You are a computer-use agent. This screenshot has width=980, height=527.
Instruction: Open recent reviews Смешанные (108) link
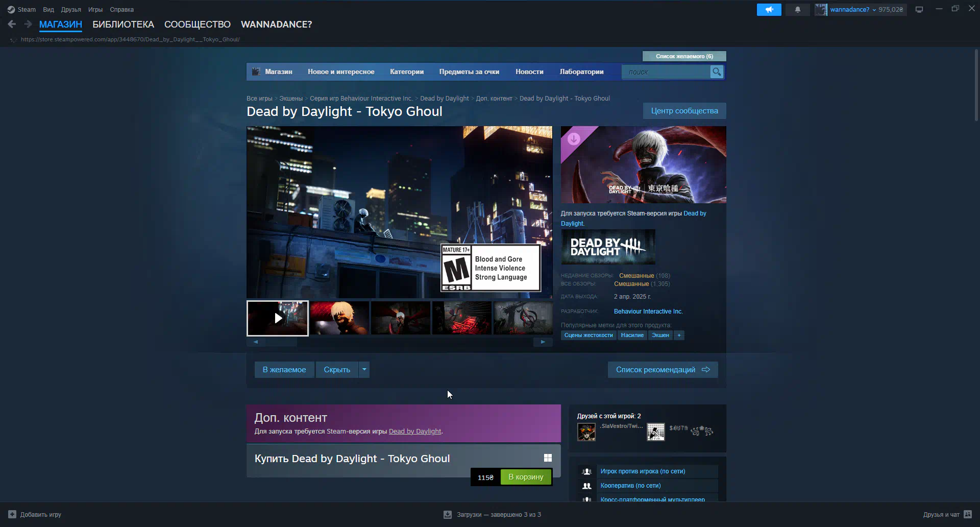pos(644,276)
